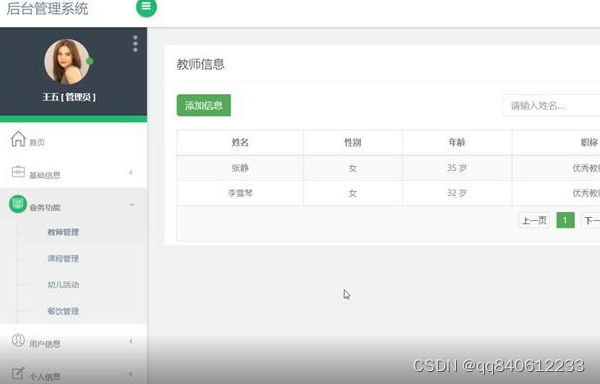
Task: Collapse the 业务功能 chevron
Action: click(132, 205)
